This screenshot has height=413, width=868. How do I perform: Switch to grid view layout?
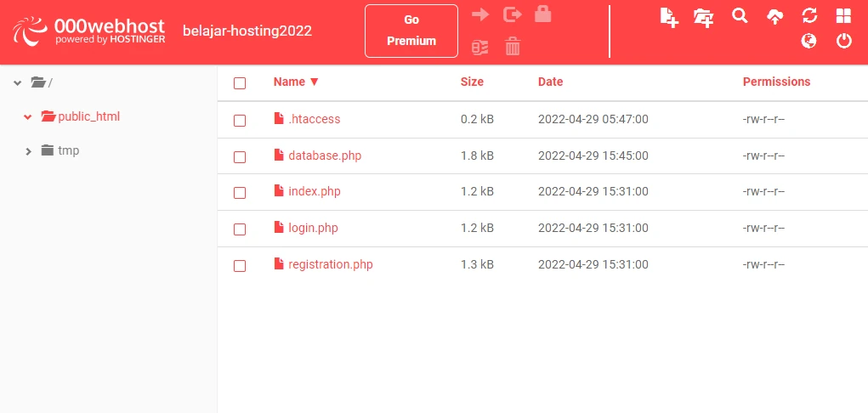(843, 16)
